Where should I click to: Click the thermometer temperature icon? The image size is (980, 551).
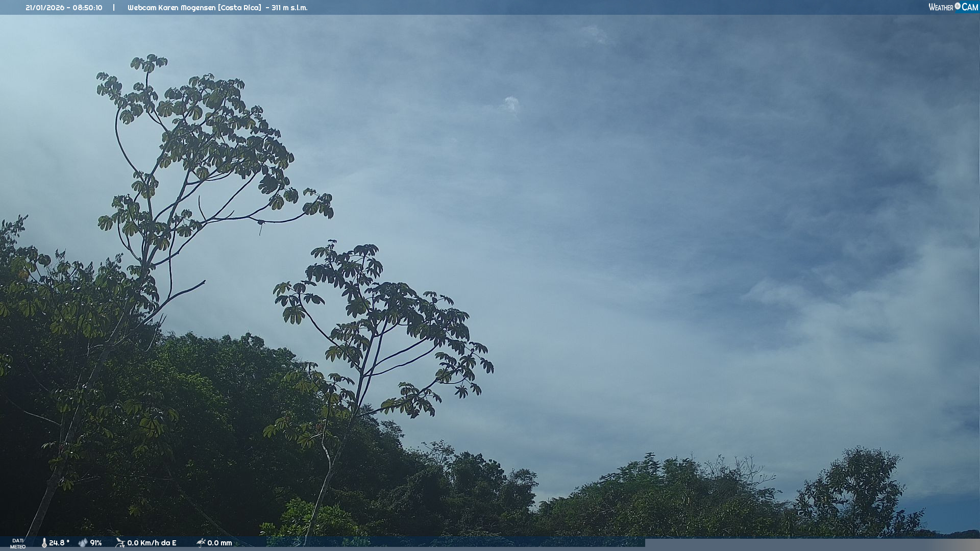44,543
